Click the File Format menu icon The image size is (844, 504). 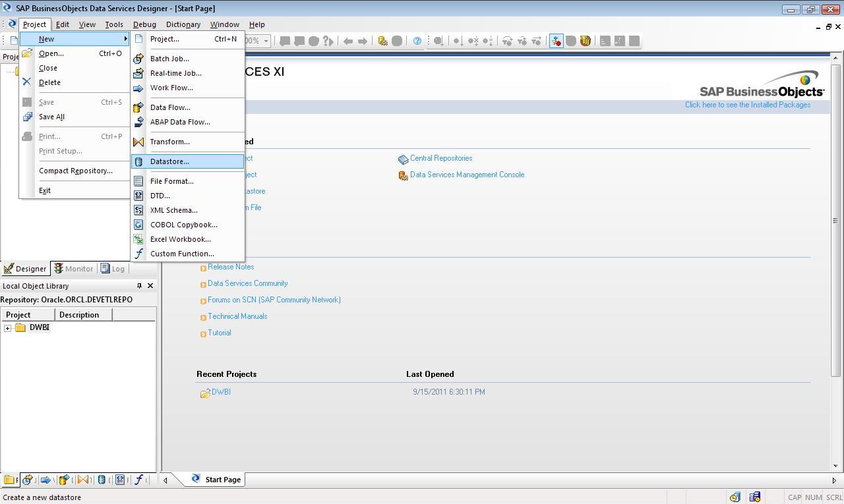point(138,181)
